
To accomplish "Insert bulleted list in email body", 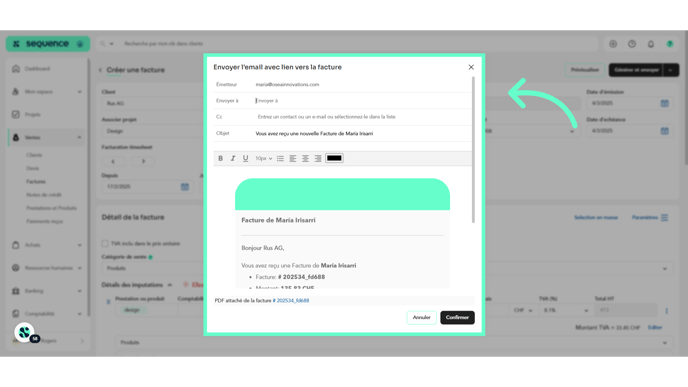I will [280, 158].
